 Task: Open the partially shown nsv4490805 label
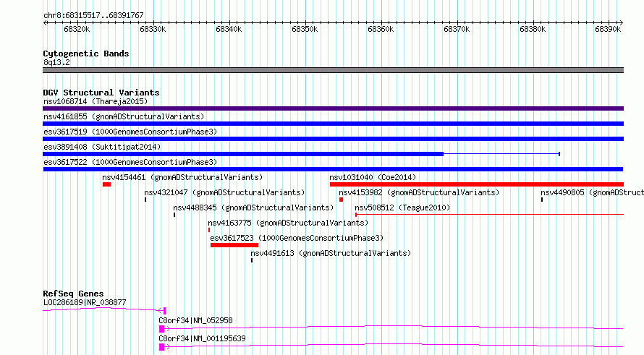coord(592,192)
